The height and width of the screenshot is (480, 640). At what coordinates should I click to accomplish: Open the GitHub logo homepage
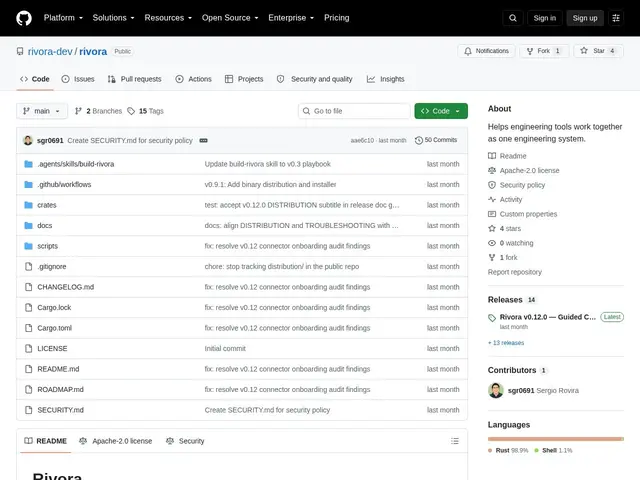pyautogui.click(x=24, y=18)
